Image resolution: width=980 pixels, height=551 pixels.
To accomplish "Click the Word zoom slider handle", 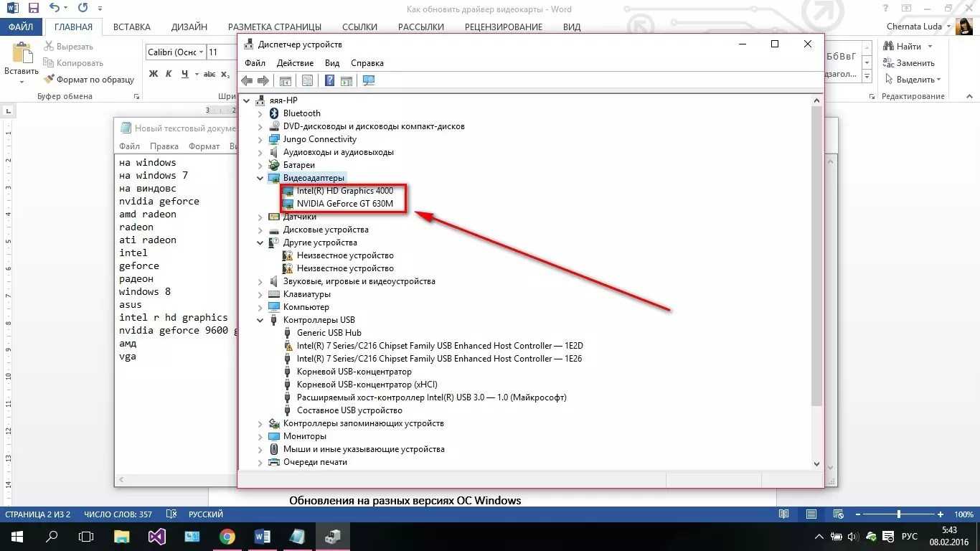I will coord(898,514).
